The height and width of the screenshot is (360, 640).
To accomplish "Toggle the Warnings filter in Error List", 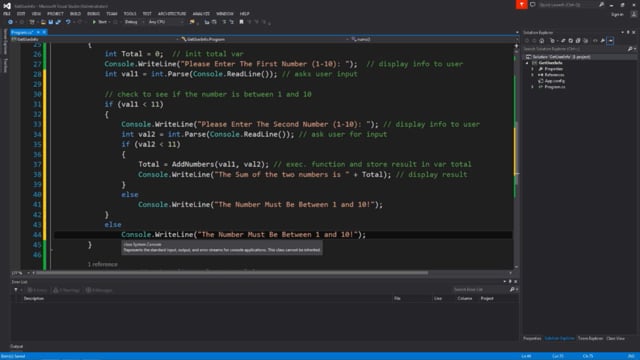I will [x=67, y=290].
